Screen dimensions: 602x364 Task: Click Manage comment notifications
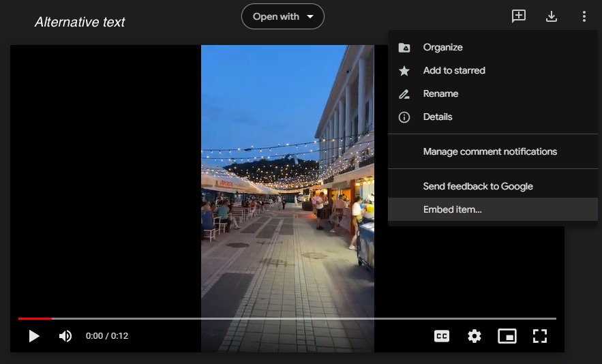pyautogui.click(x=490, y=151)
